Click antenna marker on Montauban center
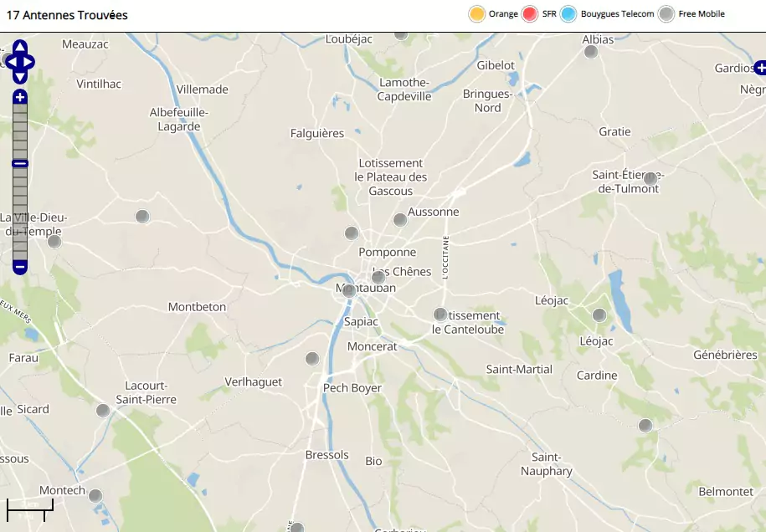 [x=349, y=291]
